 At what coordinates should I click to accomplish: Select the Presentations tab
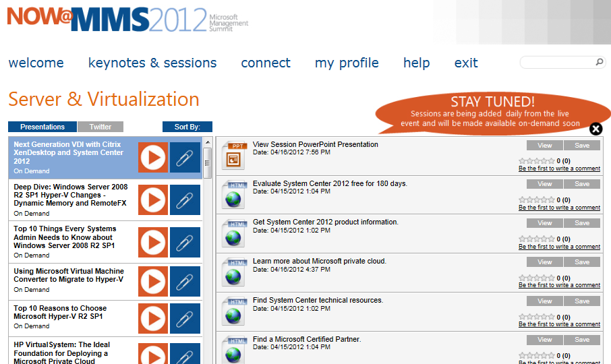click(x=42, y=127)
